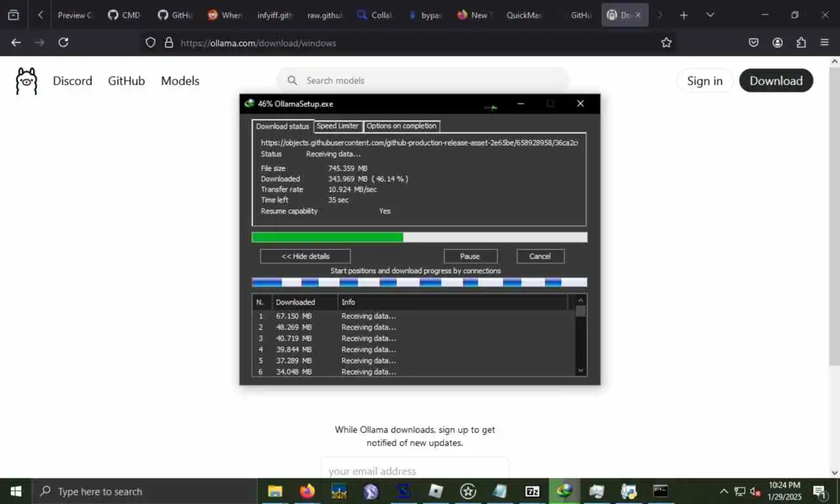Screen dimensions: 840x504
Task: Click the connections list scroll-up arrow
Action: tap(580, 301)
